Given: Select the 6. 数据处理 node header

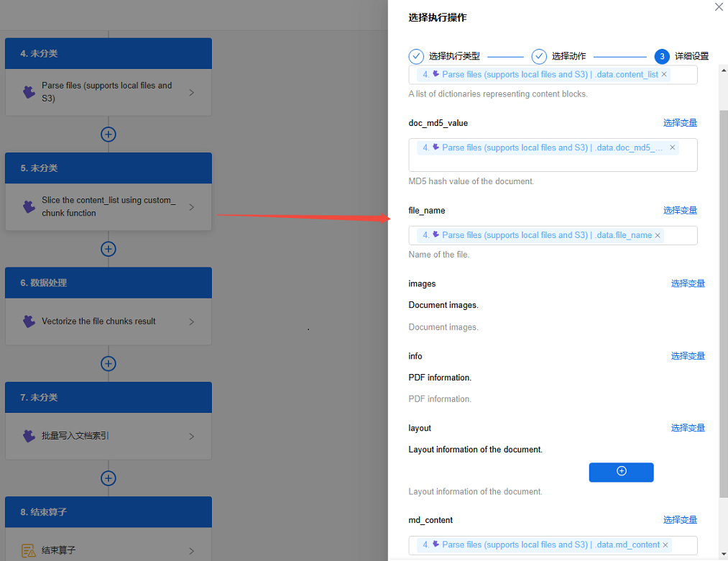Looking at the screenshot, I should 109,283.
